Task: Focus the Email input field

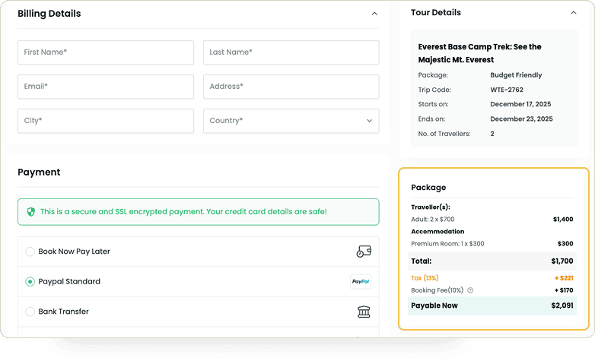Action: 106,87
